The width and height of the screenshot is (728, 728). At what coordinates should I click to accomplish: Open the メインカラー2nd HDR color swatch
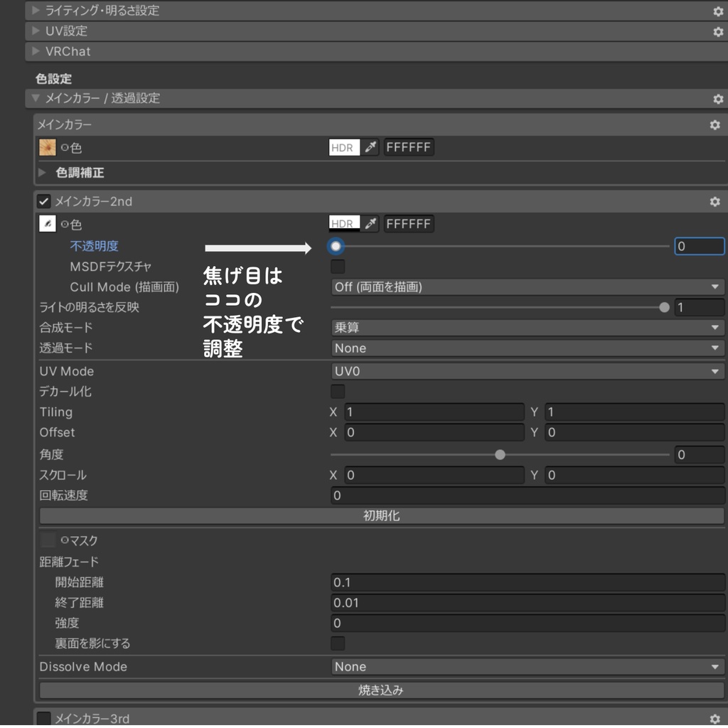[x=344, y=224]
